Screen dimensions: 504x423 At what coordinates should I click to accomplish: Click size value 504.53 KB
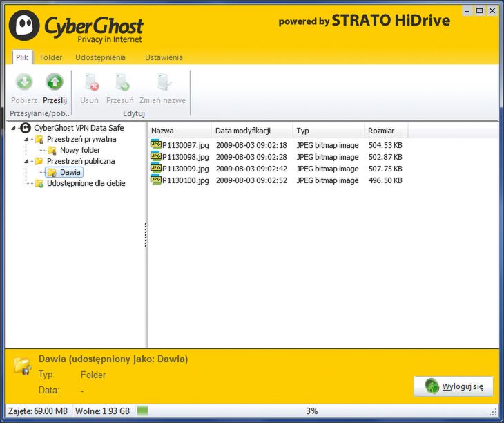385,145
